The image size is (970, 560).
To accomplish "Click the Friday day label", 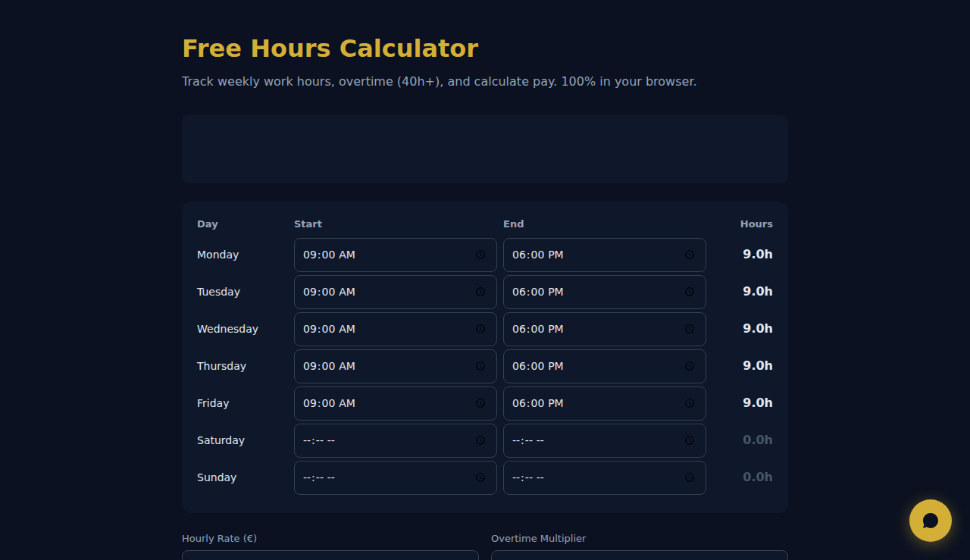I will [x=213, y=403].
